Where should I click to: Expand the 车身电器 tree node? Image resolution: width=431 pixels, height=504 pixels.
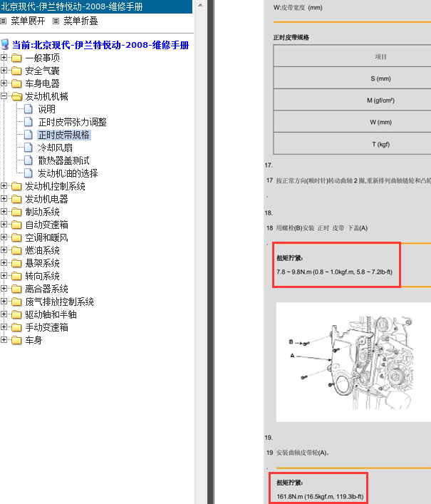(4, 83)
